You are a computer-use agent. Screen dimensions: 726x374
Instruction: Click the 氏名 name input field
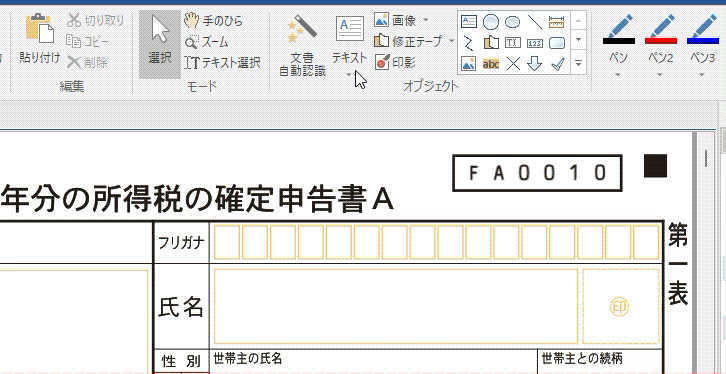pyautogui.click(x=396, y=306)
